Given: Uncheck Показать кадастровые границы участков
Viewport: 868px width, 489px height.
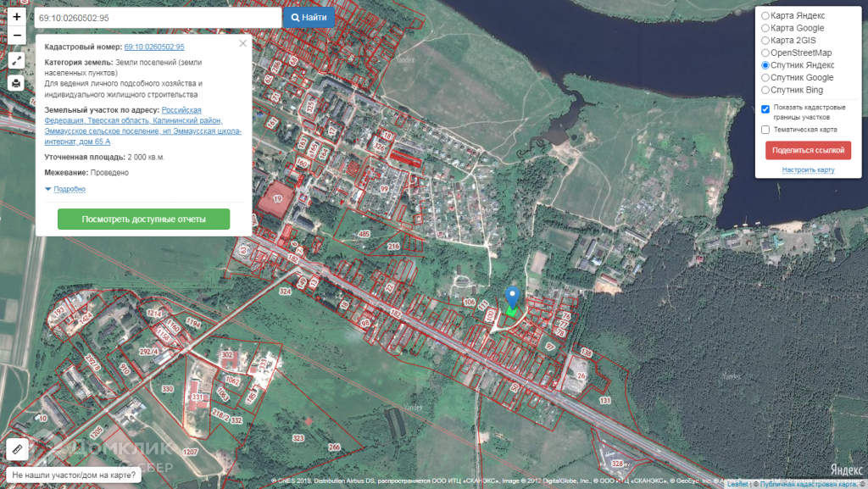Looking at the screenshot, I should click(x=765, y=108).
